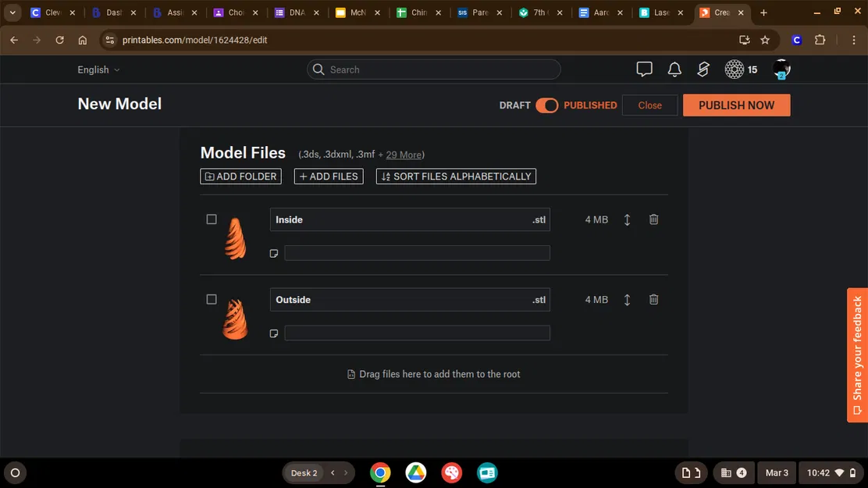Click ADD FILES button
This screenshot has width=868, height=488.
tap(329, 176)
